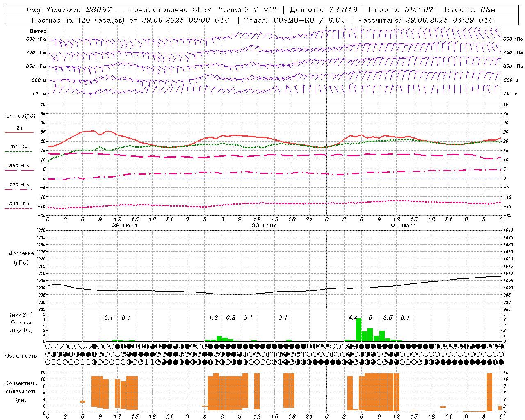This screenshot has width=525, height=420.
Task: Click the Тем-ра(°C) temperature axis title
Action: [19, 116]
